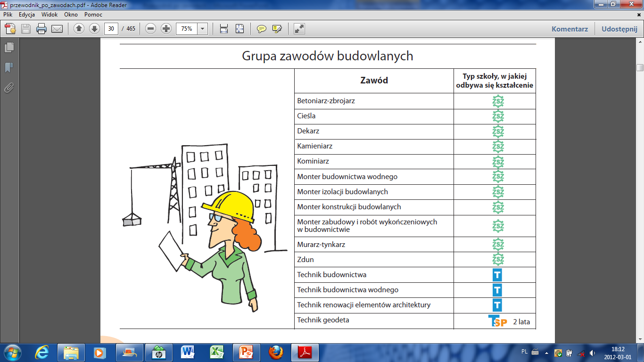Image resolution: width=644 pixels, height=362 pixels.
Task: Open the attachments paperclip panel
Action: (x=9, y=88)
